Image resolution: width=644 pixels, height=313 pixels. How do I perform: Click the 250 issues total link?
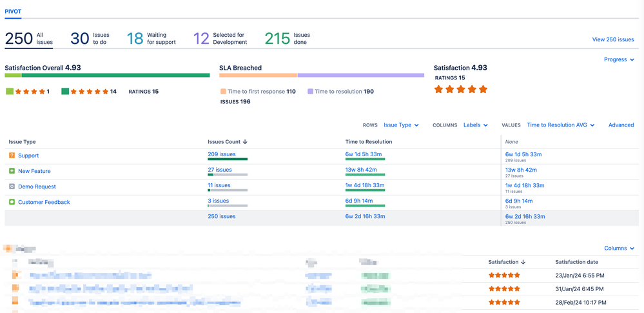[x=222, y=216]
